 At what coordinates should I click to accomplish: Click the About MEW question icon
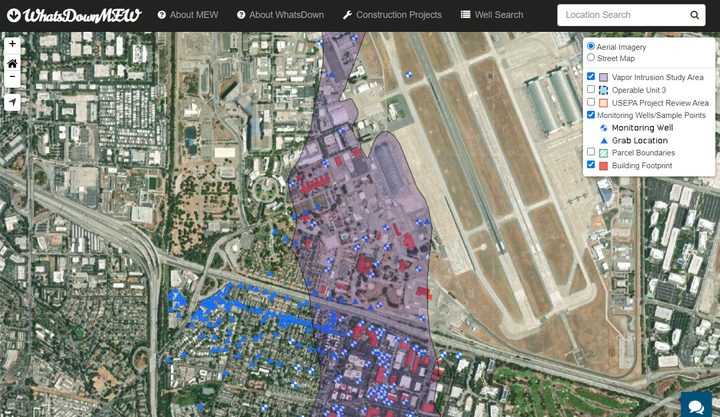point(162,15)
